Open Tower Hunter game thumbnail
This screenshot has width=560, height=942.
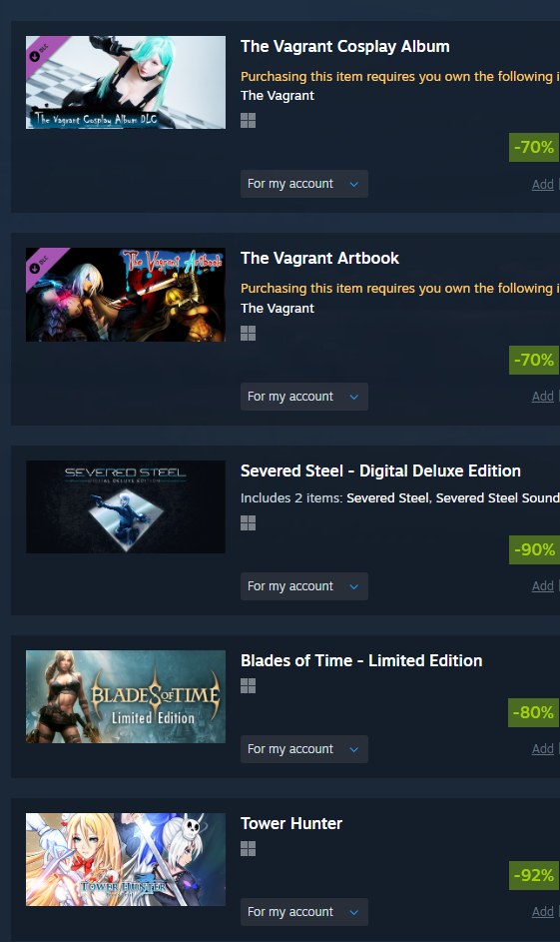(x=126, y=860)
